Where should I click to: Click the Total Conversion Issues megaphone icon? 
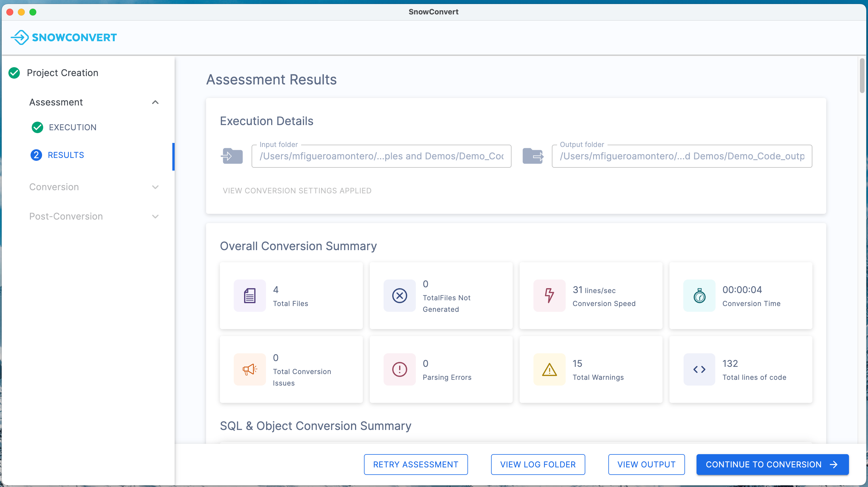(249, 369)
